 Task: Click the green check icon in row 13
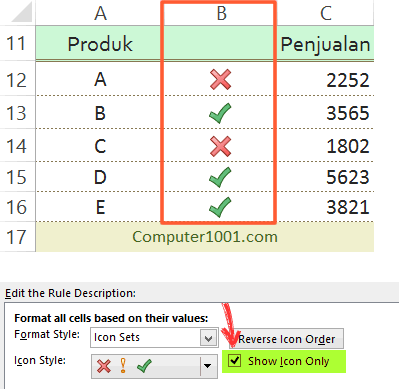220,113
